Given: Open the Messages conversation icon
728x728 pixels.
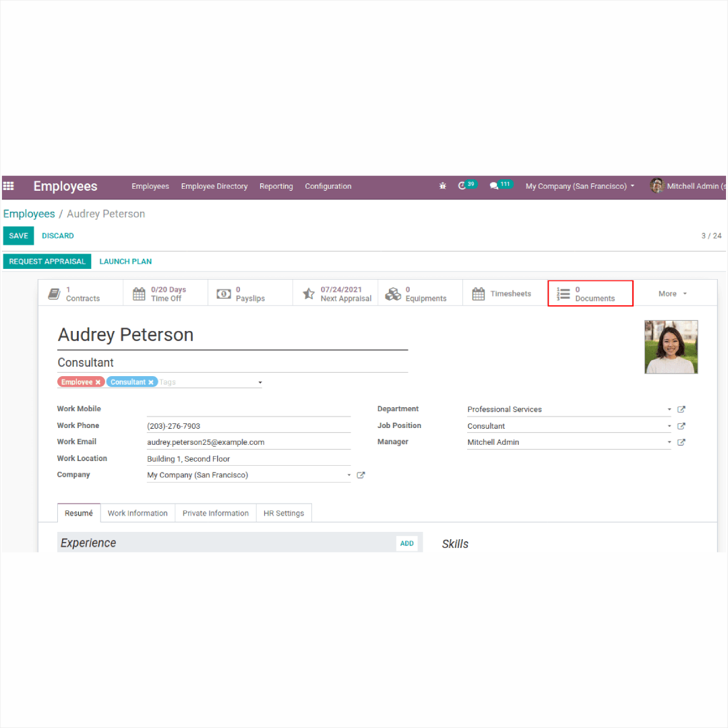Looking at the screenshot, I should (494, 185).
